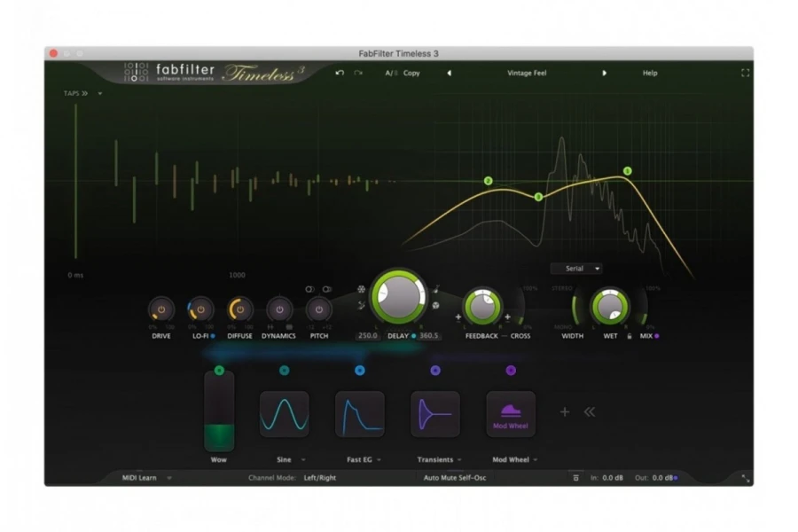Click the Width vertical slider
The width and height of the screenshot is (798, 532).
575,308
